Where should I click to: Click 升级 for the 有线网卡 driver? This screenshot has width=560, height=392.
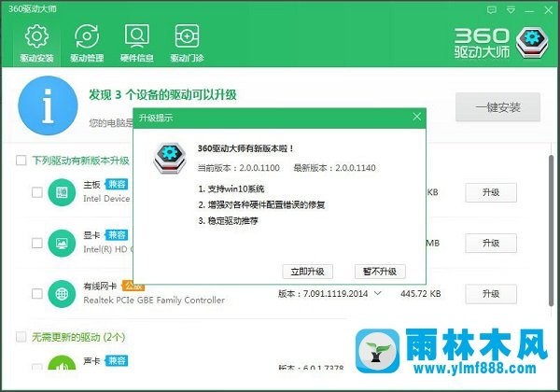pyautogui.click(x=491, y=294)
